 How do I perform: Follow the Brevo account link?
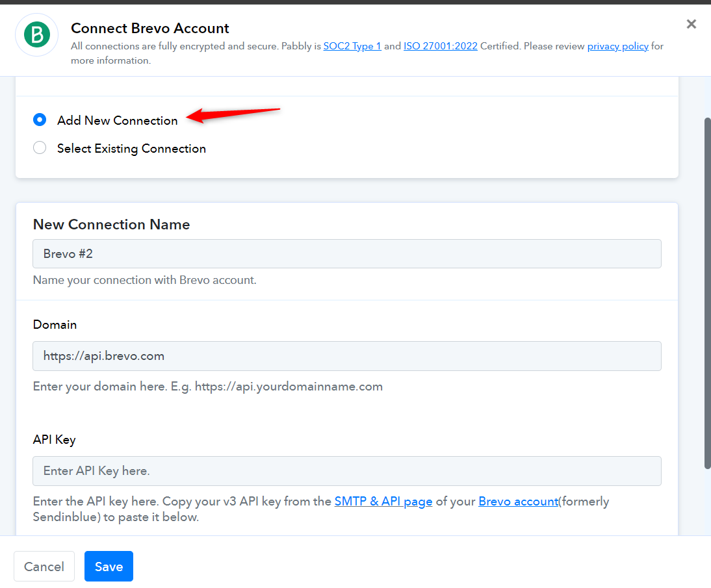518,501
